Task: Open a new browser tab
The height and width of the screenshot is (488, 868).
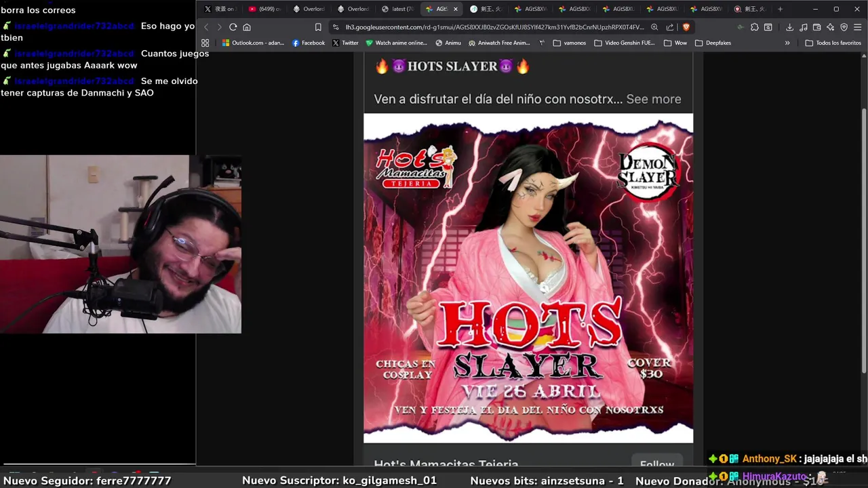Action: pyautogui.click(x=780, y=9)
